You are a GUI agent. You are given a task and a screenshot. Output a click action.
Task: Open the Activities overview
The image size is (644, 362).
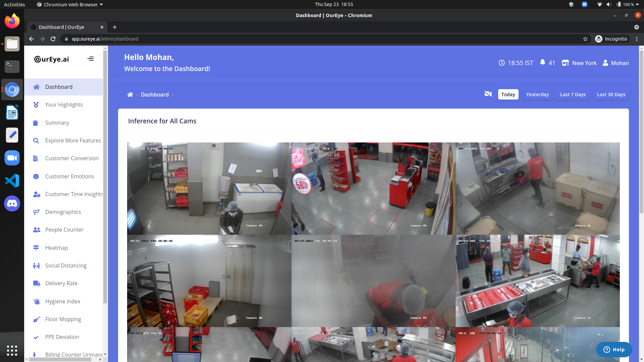click(14, 4)
